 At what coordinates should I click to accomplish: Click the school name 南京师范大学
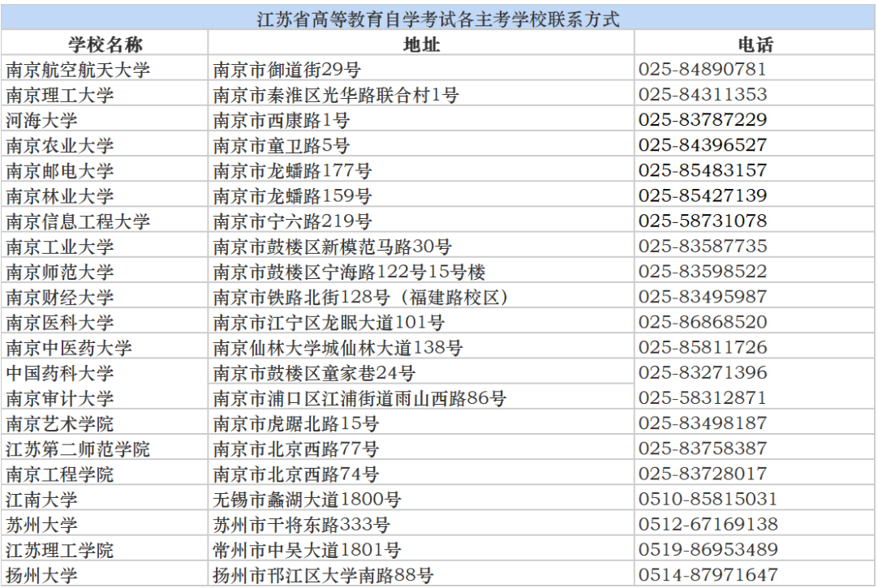(x=60, y=272)
